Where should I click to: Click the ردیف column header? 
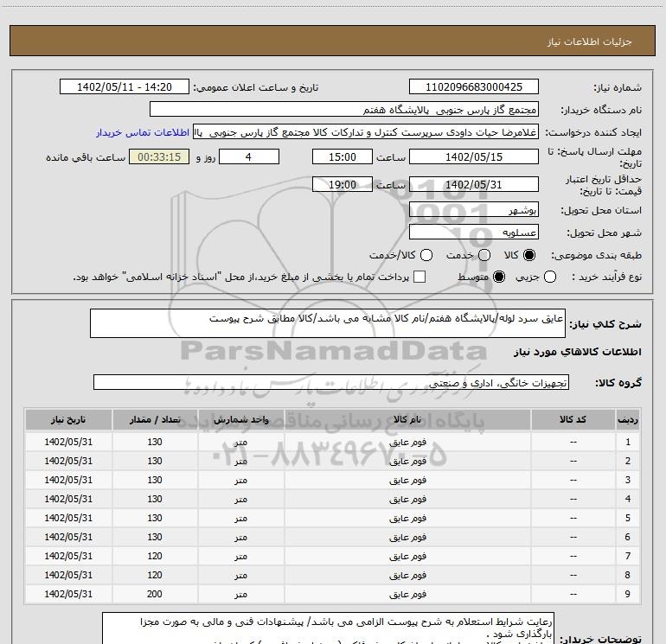(x=628, y=420)
